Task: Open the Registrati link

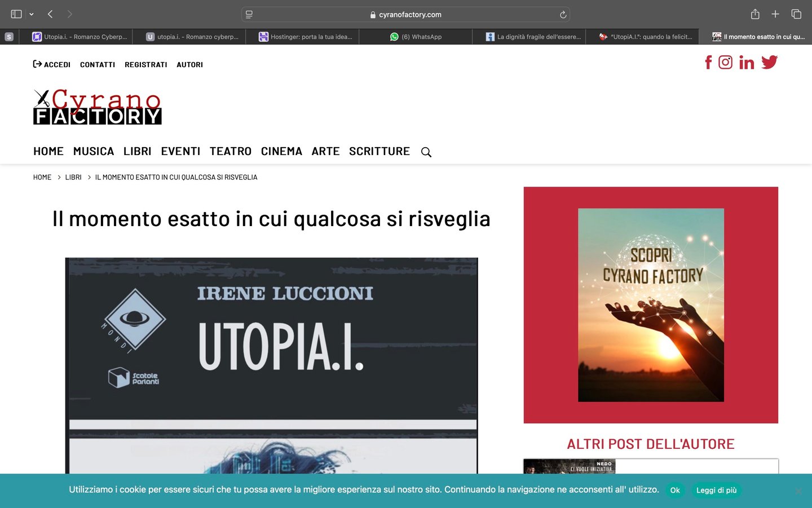Action: (x=146, y=65)
